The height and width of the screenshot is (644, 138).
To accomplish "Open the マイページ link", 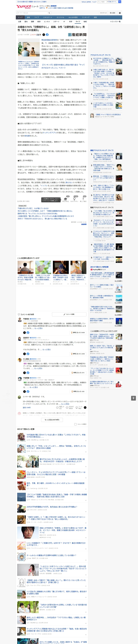I will click(103, 13).
